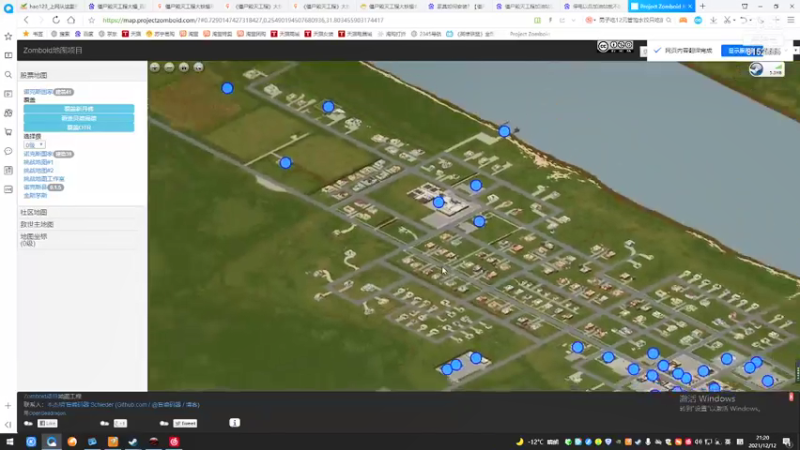The height and width of the screenshot is (450, 800).
Task: Bookmark this page with the star icon
Action: pos(91,20)
